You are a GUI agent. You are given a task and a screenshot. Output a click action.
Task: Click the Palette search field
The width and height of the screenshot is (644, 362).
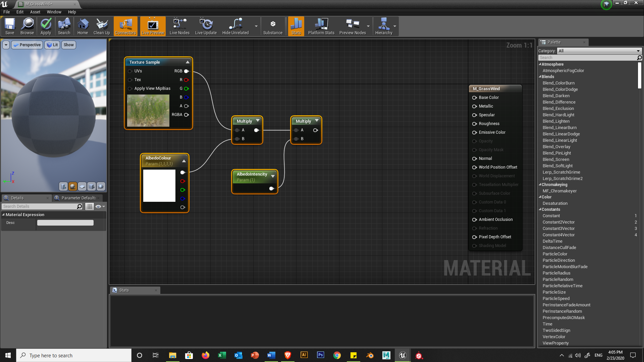[587, 58]
